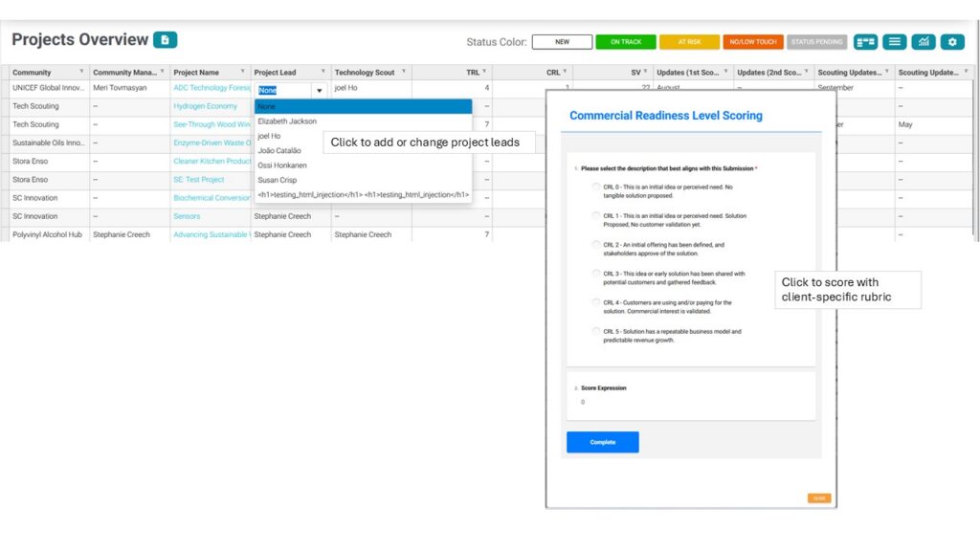This screenshot has width=980, height=551.
Task: Click the filter icon on TRL column
Action: (484, 72)
